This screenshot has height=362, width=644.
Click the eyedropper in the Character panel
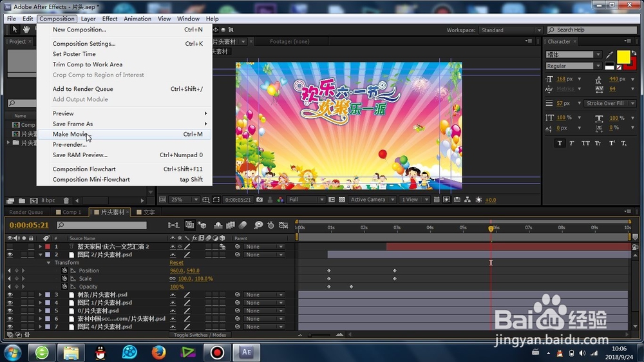coord(609,55)
